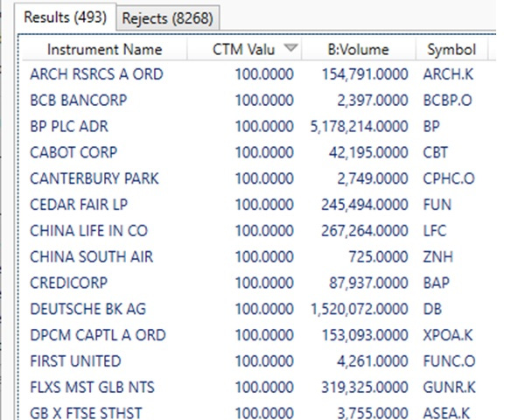The width and height of the screenshot is (525, 420).
Task: Click CTM value 100.0000 for ARCH RSRCS
Action: click(x=264, y=74)
